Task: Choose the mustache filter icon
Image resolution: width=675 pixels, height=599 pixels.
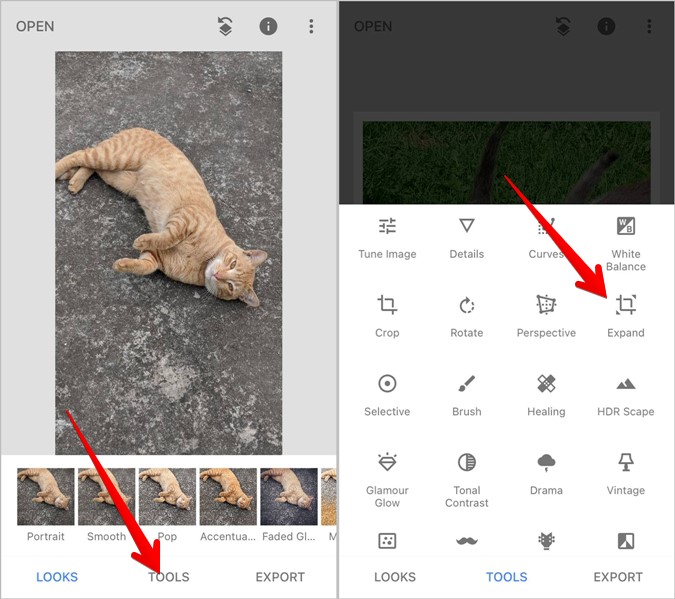Action: tap(467, 540)
